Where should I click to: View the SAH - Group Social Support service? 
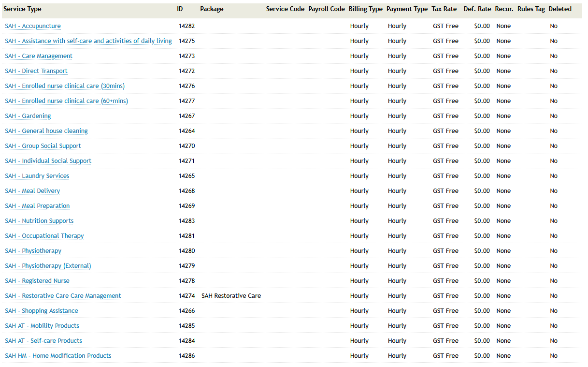click(x=43, y=146)
